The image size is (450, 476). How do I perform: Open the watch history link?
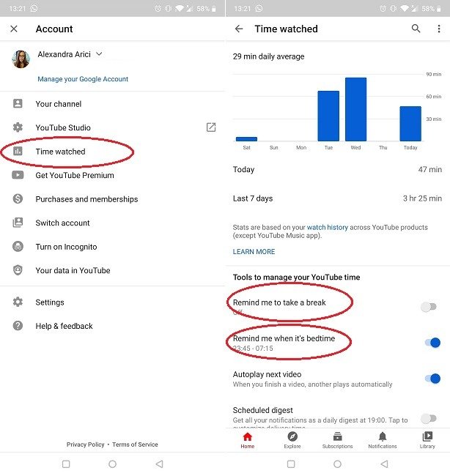point(328,227)
